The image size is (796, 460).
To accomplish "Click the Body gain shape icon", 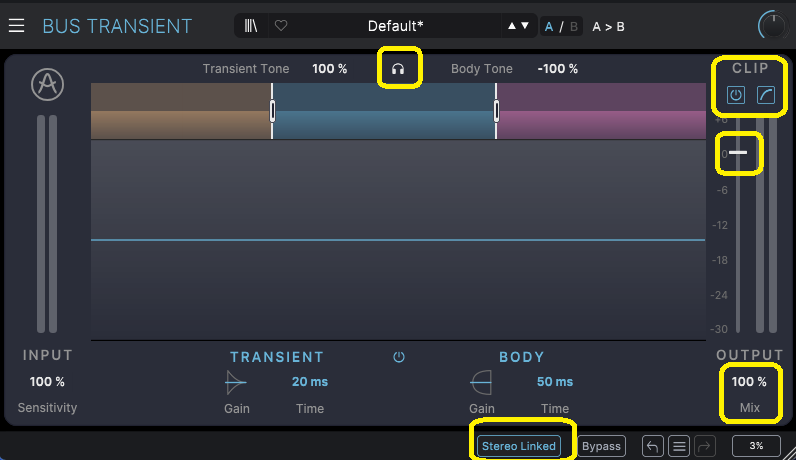I will click(x=481, y=381).
